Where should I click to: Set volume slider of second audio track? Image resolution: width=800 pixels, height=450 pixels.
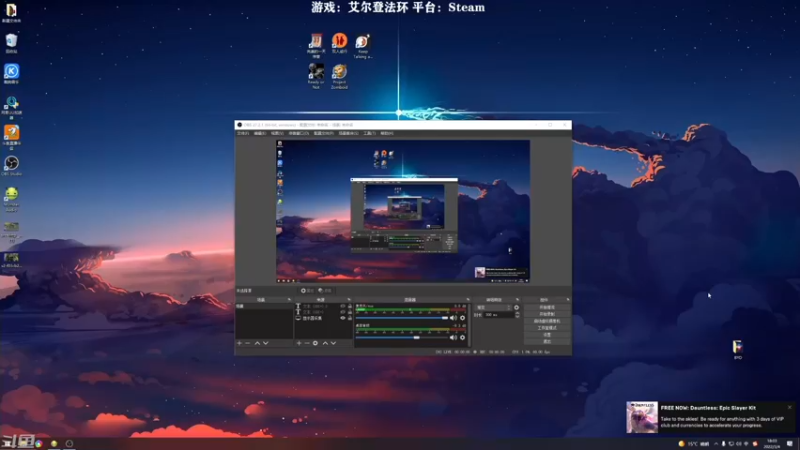click(x=402, y=337)
